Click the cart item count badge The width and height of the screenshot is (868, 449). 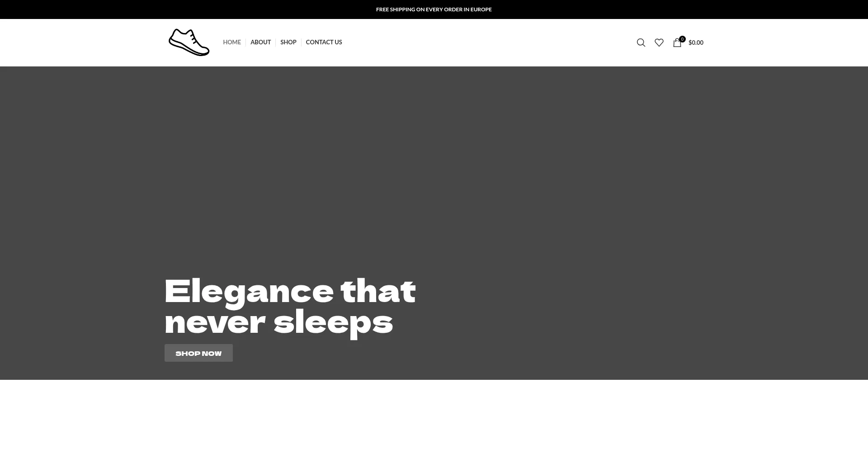click(x=682, y=39)
